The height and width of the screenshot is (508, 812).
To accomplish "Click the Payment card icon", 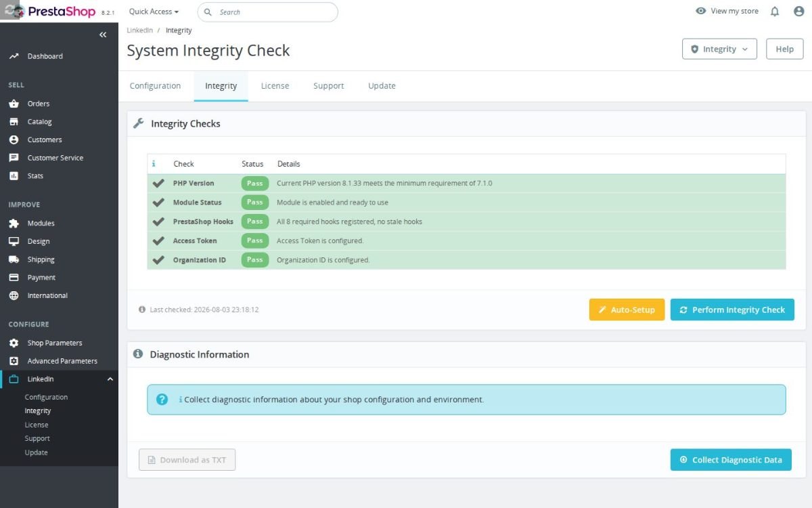I will click(14, 278).
